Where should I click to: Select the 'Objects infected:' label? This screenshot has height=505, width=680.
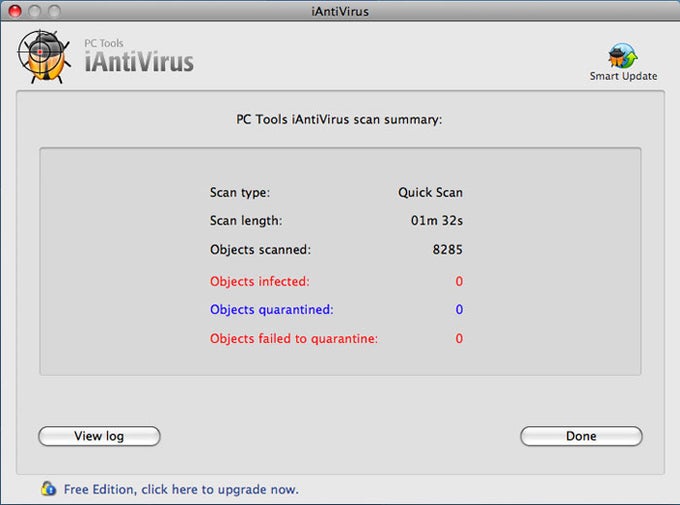click(x=260, y=282)
